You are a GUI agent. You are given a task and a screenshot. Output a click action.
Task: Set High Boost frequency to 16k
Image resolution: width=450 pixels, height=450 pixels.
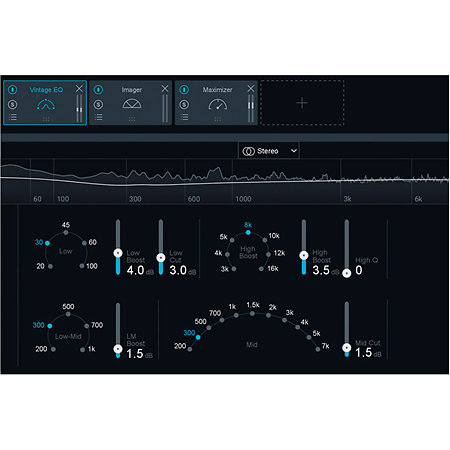pos(261,269)
